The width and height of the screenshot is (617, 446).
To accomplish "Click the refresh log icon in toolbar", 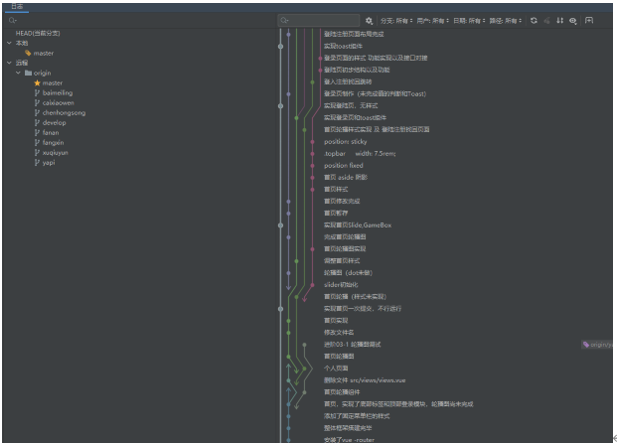I will (533, 20).
